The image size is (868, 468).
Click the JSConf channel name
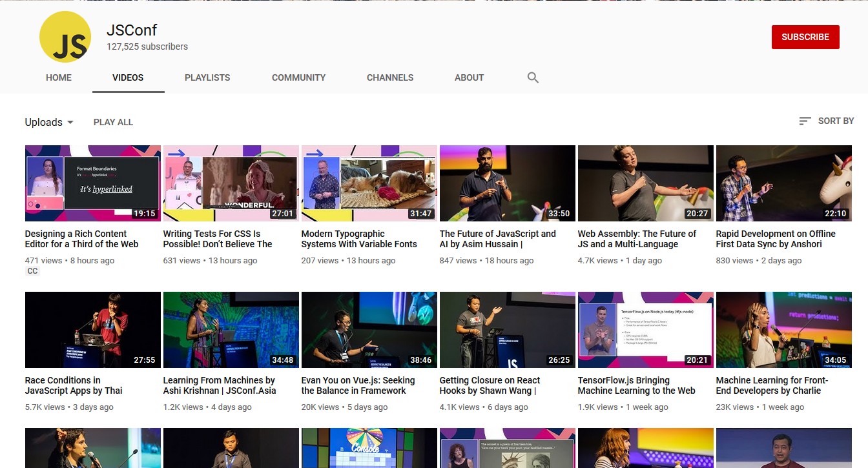pos(132,30)
